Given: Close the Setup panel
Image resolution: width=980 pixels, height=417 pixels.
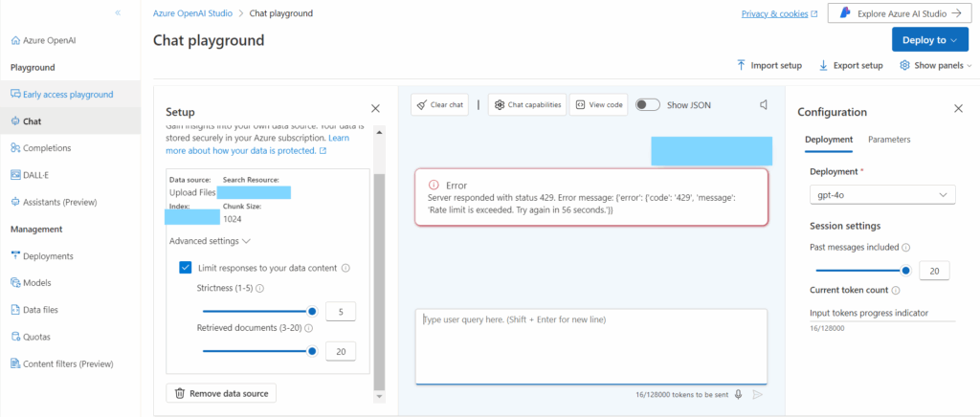Looking at the screenshot, I should tap(375, 109).
